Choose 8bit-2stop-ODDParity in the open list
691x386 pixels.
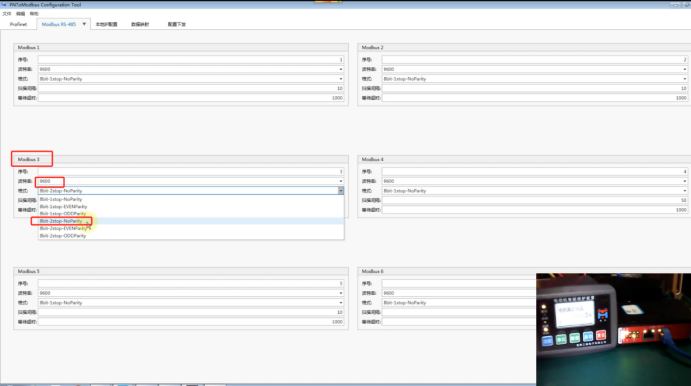191,236
